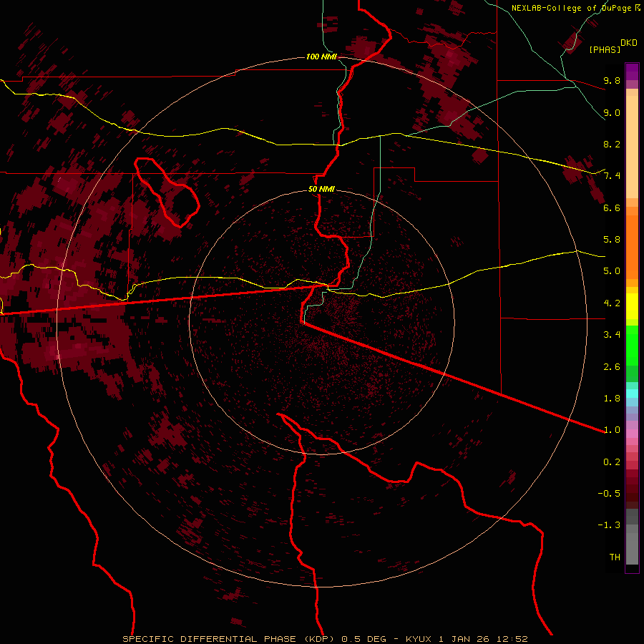Click the 3.4 value on the color scale
The image size is (644, 644).
pyautogui.click(x=612, y=335)
